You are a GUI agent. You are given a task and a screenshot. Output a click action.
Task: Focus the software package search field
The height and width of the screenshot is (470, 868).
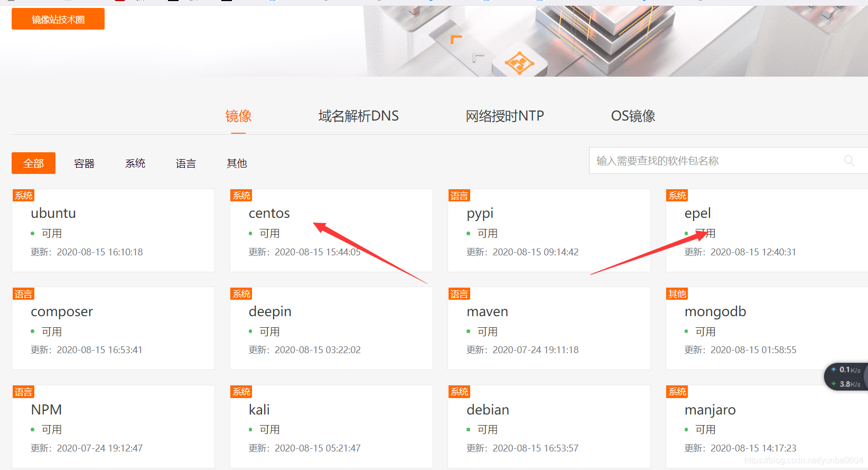pos(728,161)
